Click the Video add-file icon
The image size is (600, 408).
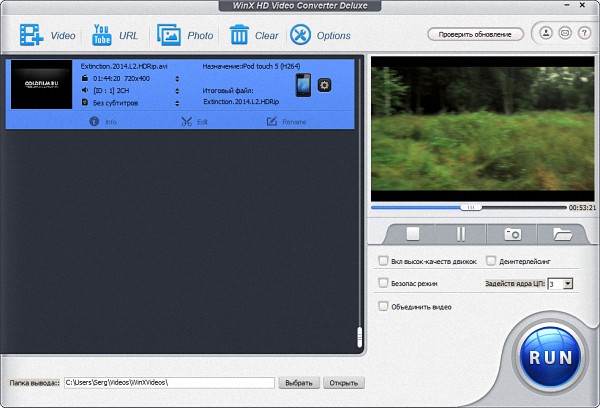[x=29, y=35]
